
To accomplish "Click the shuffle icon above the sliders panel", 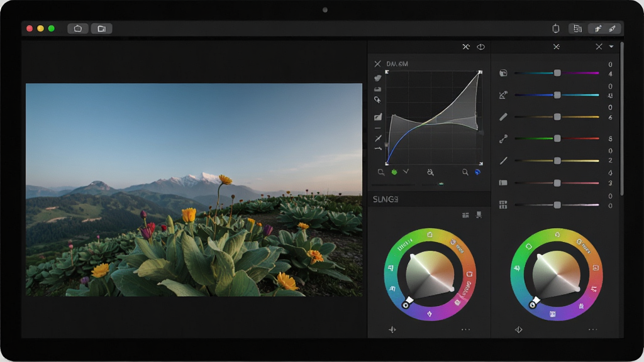I will (557, 47).
